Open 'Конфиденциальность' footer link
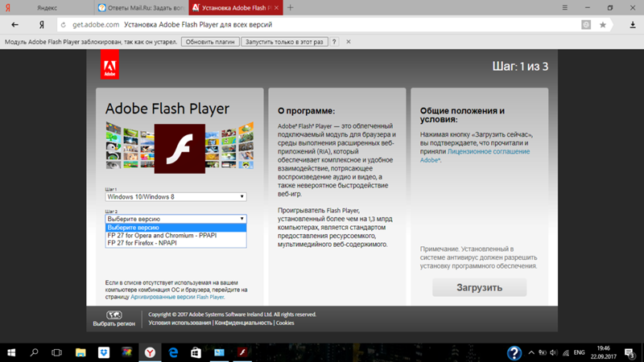The width and height of the screenshot is (644, 362). [x=244, y=323]
